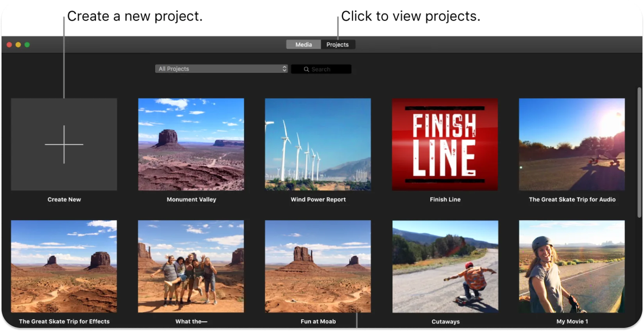Viewport: 644px width, 331px height.
Task: Open the Wind Power Report project thumbnail
Action: tap(318, 144)
